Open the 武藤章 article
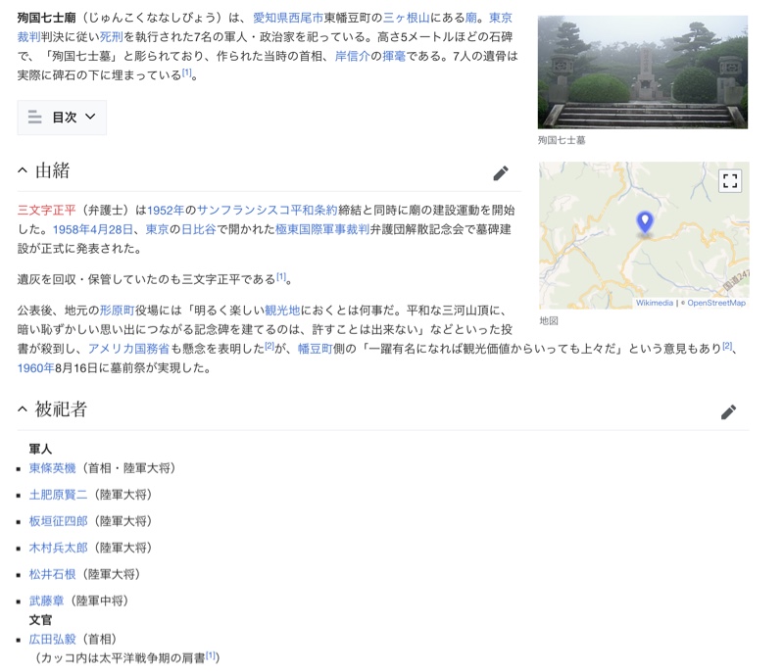The height and width of the screenshot is (672, 784). click(46, 600)
